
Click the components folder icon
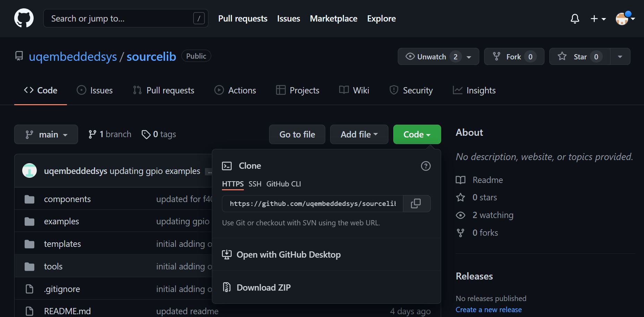click(29, 199)
